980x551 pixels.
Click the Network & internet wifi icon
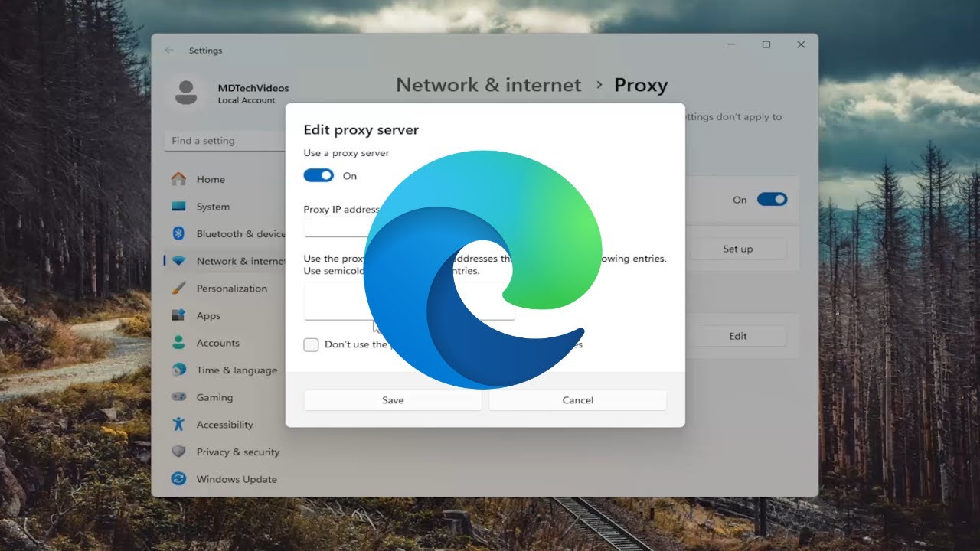(178, 261)
